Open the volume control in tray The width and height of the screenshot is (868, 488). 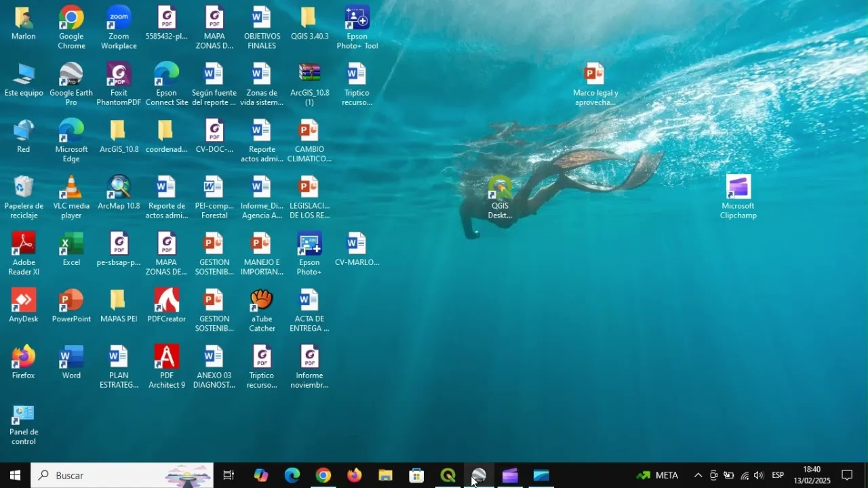tap(758, 475)
